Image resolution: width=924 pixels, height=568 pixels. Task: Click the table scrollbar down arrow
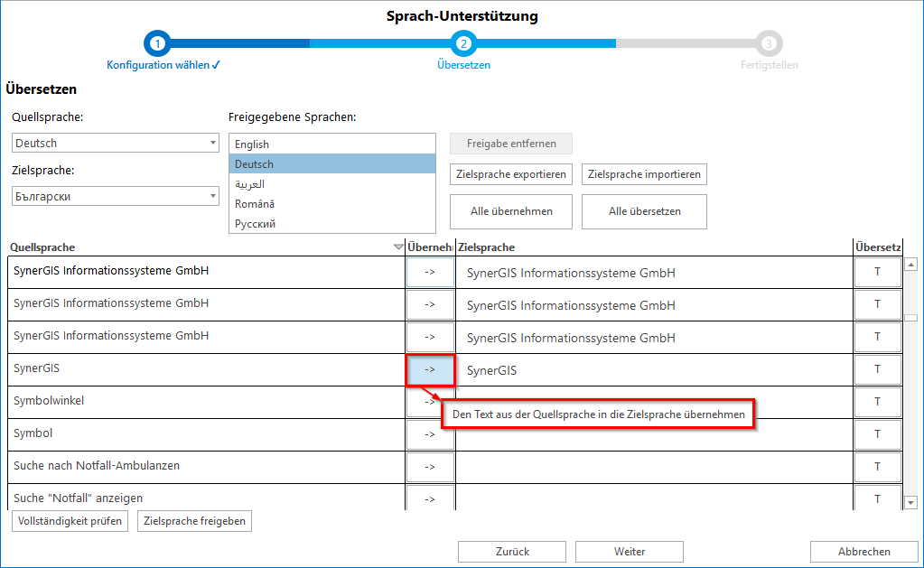pyautogui.click(x=910, y=503)
